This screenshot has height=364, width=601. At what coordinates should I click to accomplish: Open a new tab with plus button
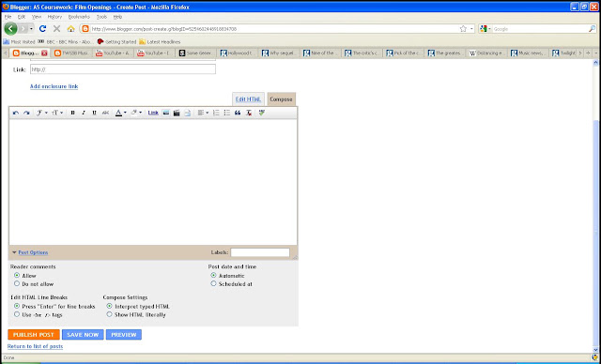589,53
